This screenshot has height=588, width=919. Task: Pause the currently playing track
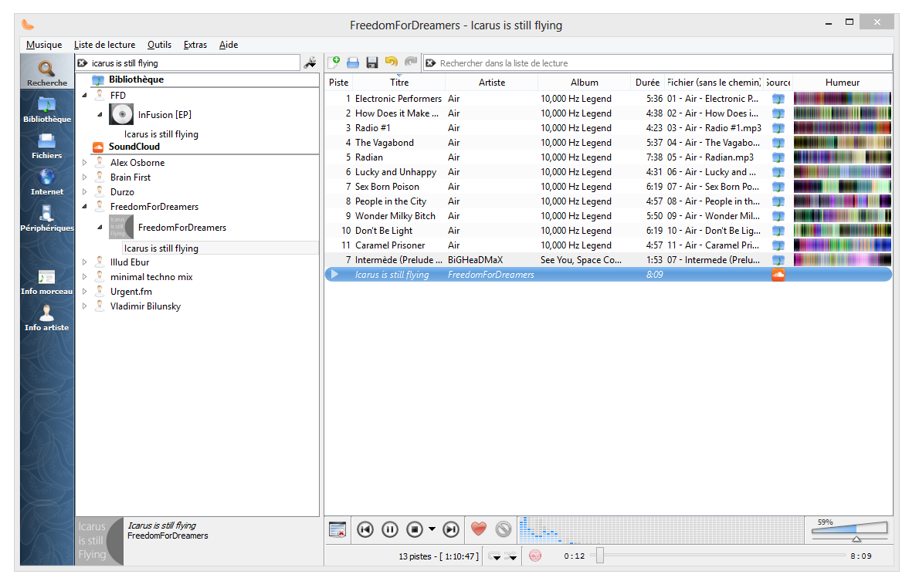point(390,529)
